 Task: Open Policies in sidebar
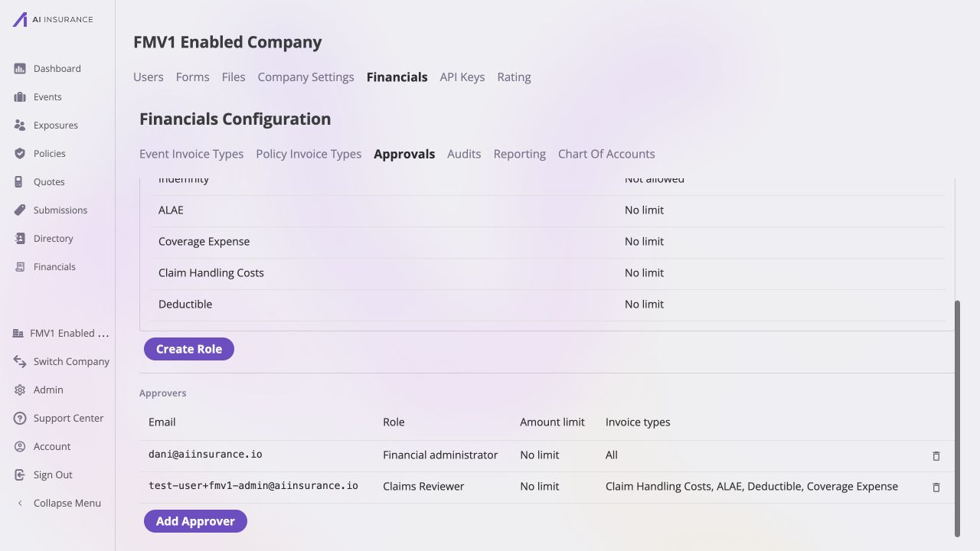coord(50,154)
